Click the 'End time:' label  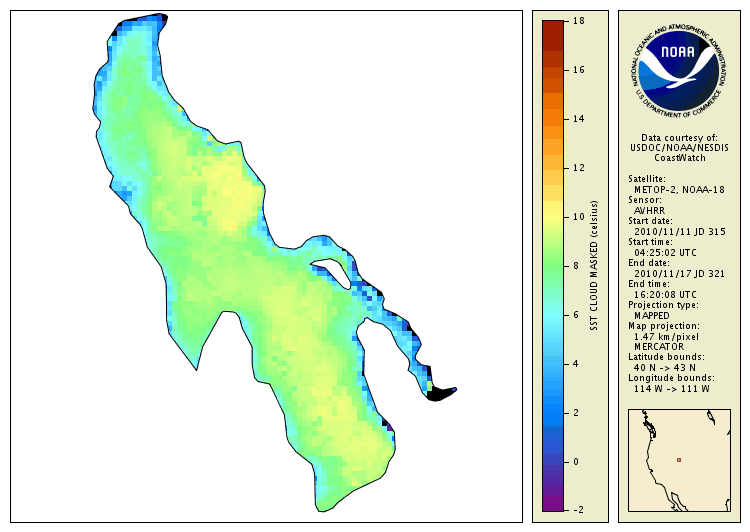click(649, 284)
